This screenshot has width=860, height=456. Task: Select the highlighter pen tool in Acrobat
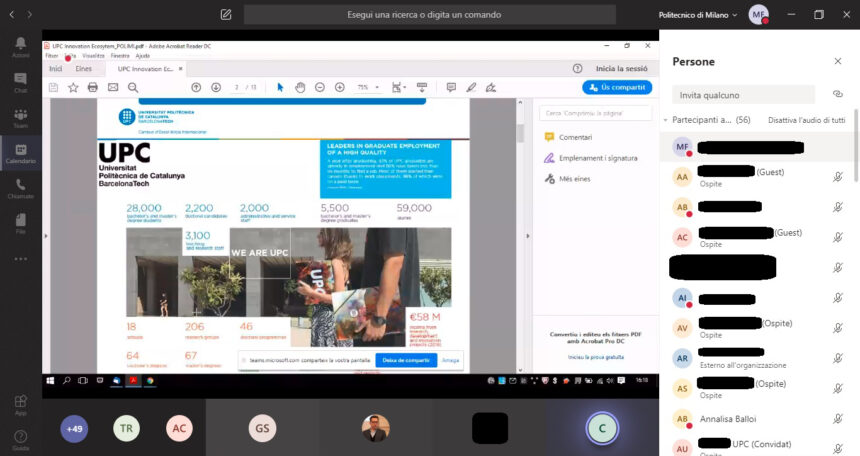coord(471,87)
